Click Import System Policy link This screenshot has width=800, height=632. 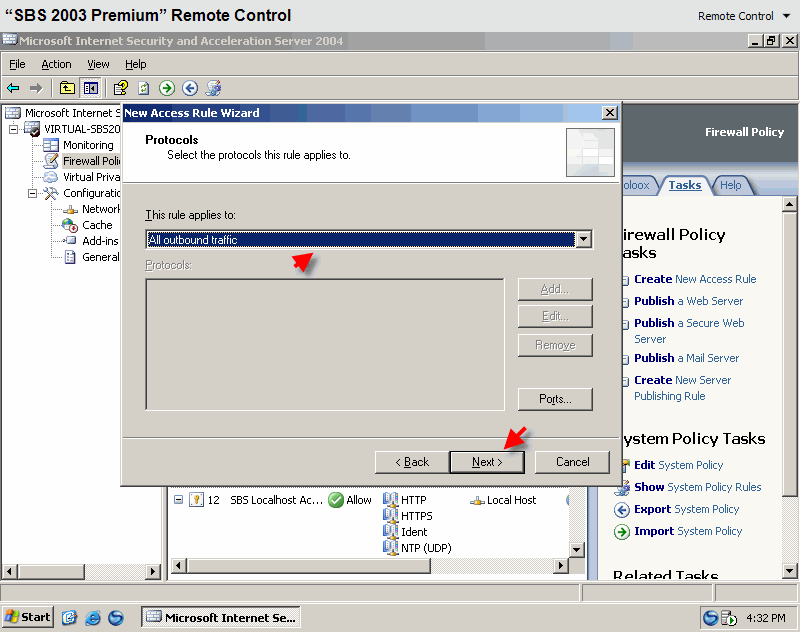(x=688, y=531)
